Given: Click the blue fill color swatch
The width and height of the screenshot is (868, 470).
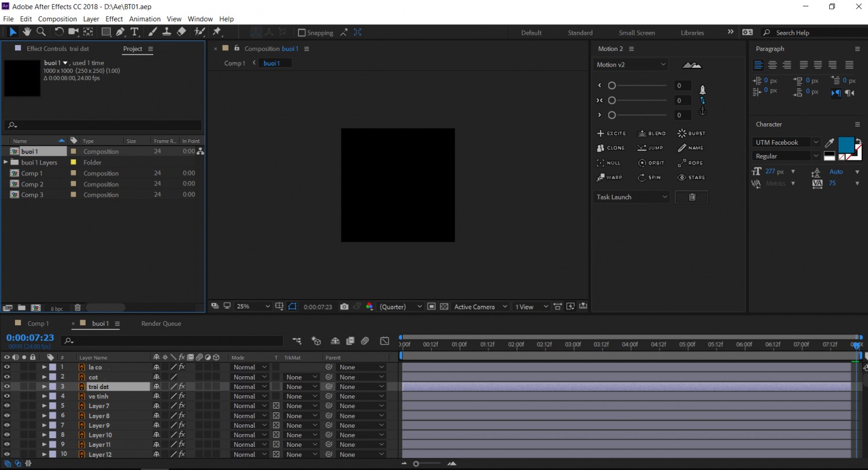Looking at the screenshot, I should (846, 145).
